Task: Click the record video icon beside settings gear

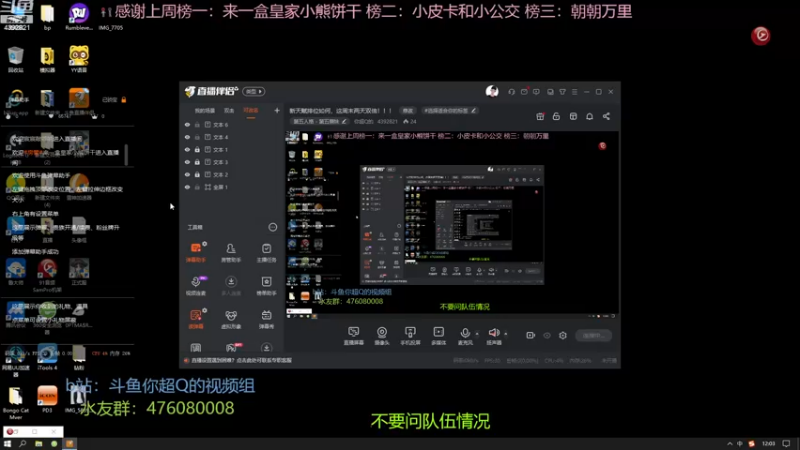Action: pos(531,335)
